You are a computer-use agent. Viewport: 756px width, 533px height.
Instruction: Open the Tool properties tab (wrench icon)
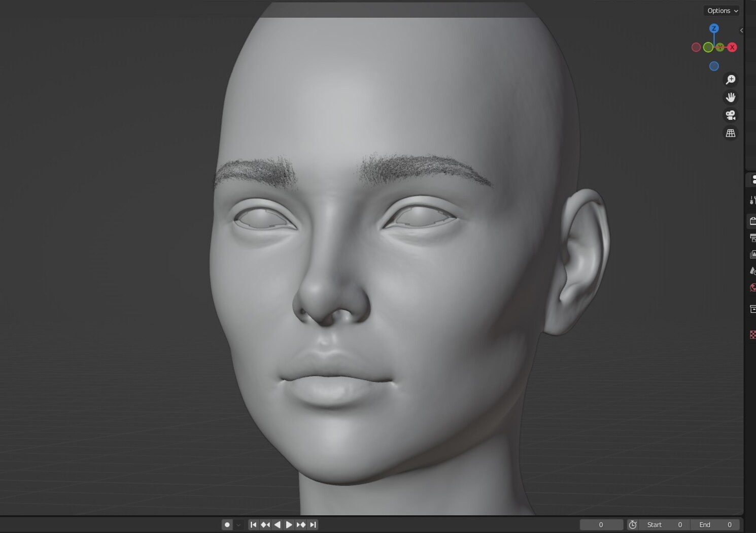pos(752,201)
